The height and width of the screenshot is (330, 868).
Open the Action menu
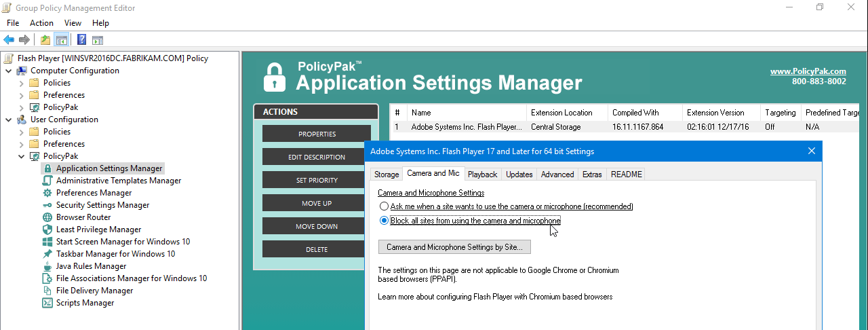point(41,23)
